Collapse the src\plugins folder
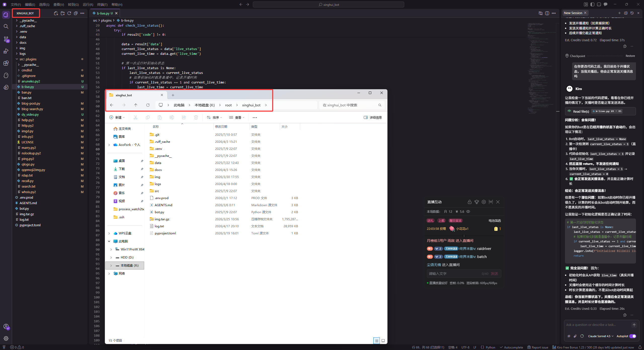This screenshot has height=350, width=644. click(x=28, y=59)
